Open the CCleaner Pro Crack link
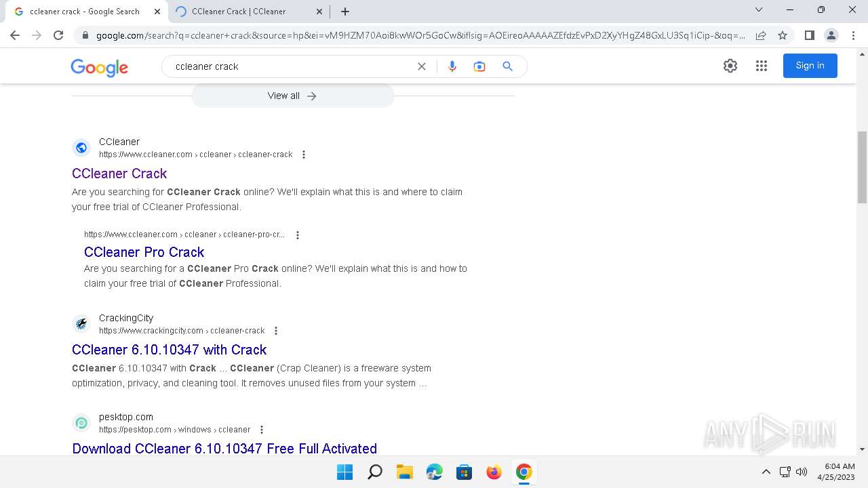The width and height of the screenshot is (868, 488). pyautogui.click(x=144, y=252)
